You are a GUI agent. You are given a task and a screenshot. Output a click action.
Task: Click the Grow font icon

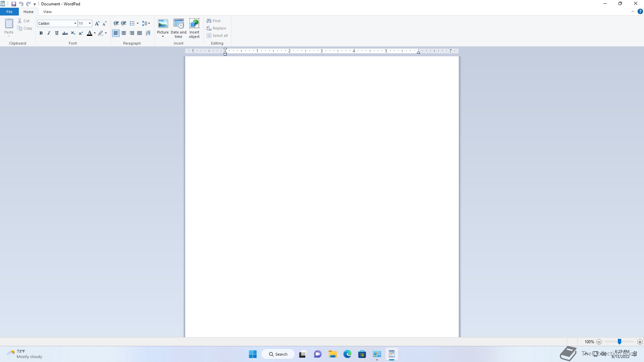pos(97,23)
